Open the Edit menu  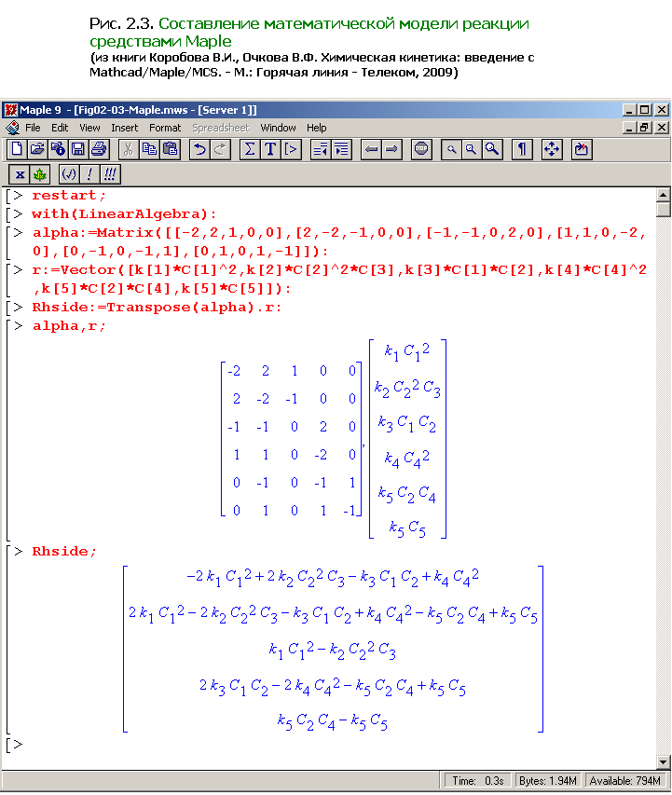click(x=60, y=128)
